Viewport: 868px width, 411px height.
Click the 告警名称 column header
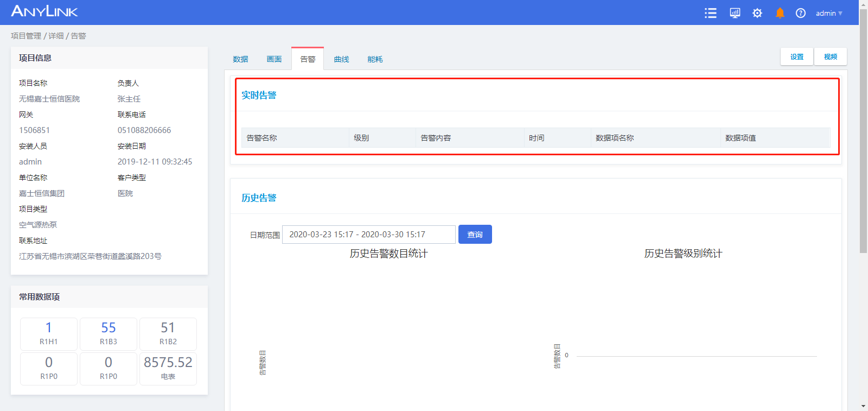[x=295, y=138]
